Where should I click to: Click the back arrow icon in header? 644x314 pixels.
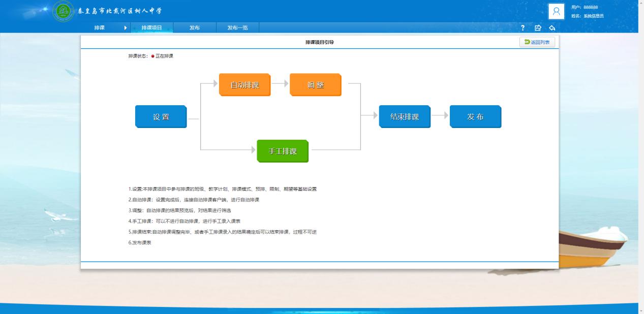(551, 28)
